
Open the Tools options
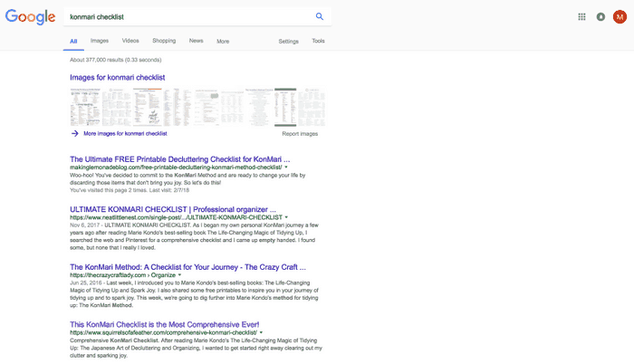click(318, 41)
